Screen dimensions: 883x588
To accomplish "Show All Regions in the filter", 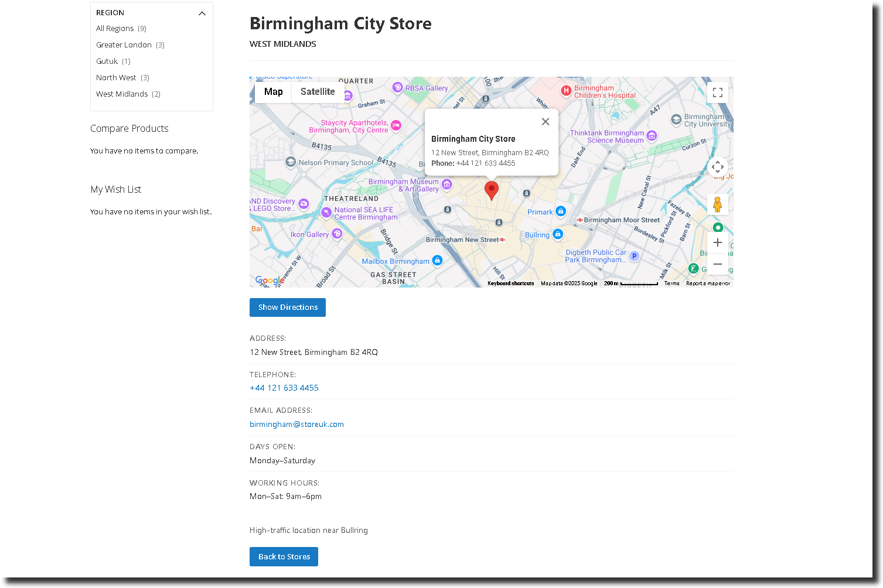I will tap(115, 29).
